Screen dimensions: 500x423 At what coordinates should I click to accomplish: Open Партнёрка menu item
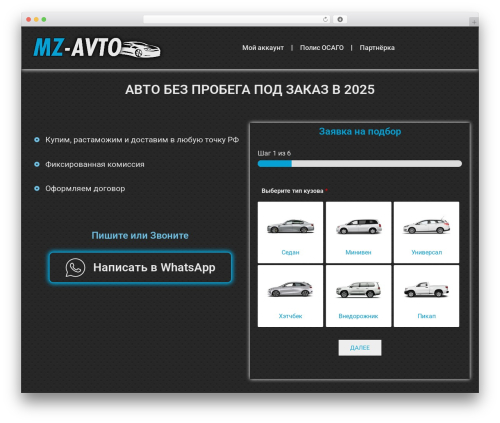click(377, 48)
